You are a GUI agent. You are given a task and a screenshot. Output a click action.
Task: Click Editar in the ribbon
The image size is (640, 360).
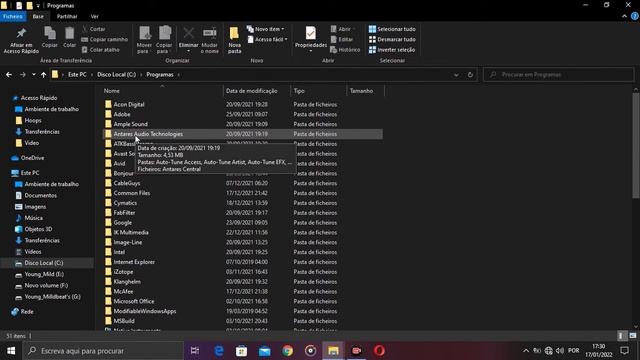342,39
